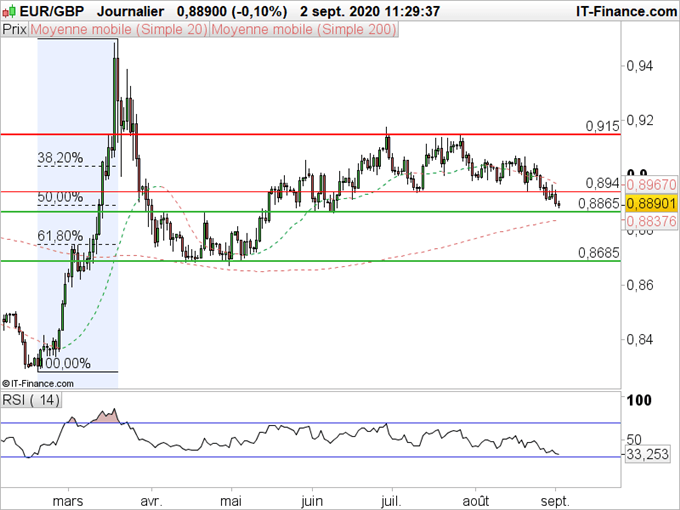The image size is (680, 510).
Task: Select the 0,894 level label
Action: pos(603,183)
